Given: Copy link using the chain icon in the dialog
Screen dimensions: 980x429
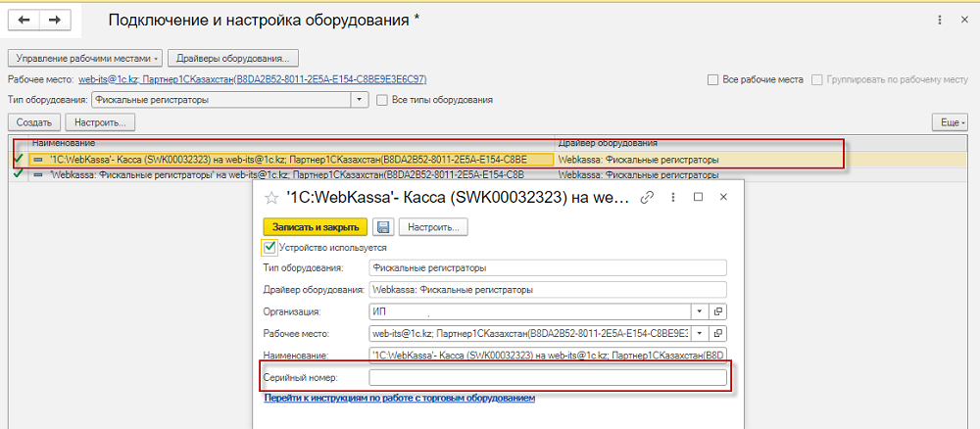Looking at the screenshot, I should [648, 197].
